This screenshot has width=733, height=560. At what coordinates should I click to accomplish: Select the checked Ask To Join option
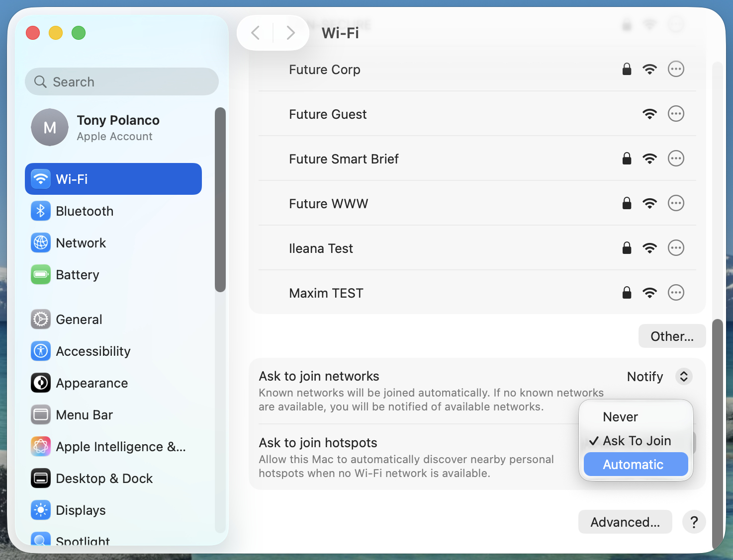pos(637,441)
